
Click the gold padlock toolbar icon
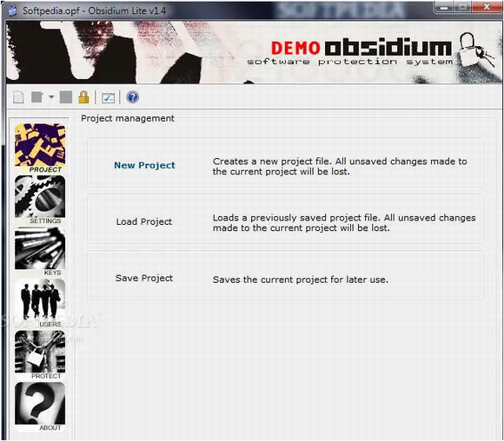coord(83,97)
